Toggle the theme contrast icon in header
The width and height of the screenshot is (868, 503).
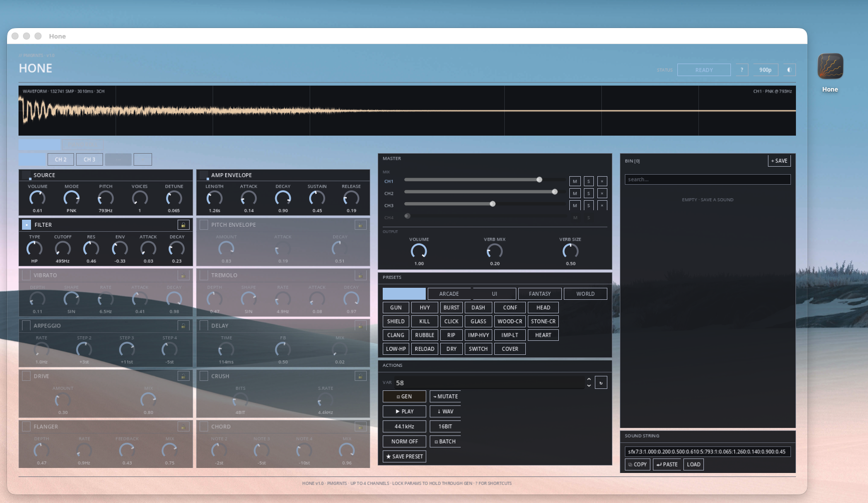coord(789,70)
